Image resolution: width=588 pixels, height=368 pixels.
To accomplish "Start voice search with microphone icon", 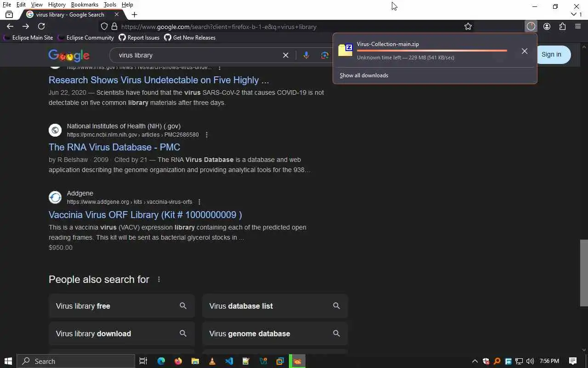I will (306, 55).
